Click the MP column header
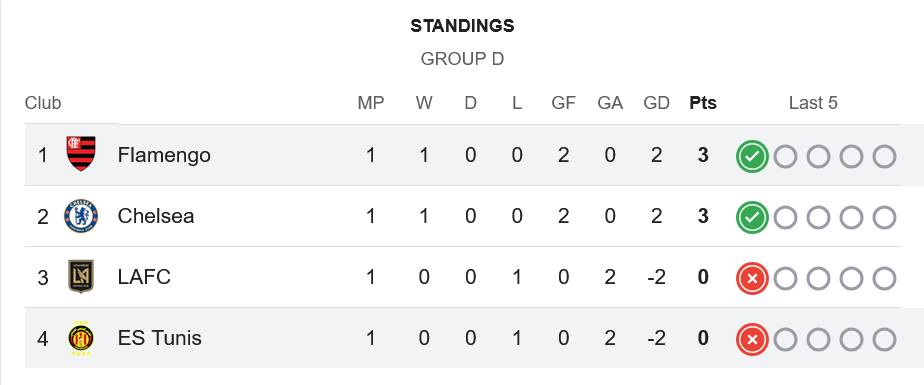This screenshot has height=385, width=924. click(371, 103)
